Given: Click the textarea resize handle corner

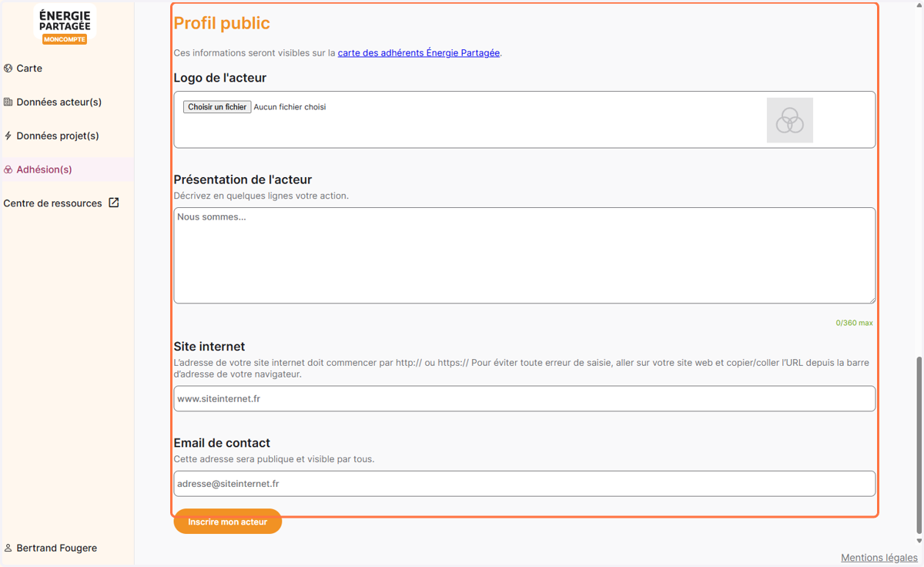Looking at the screenshot, I should [x=871, y=299].
